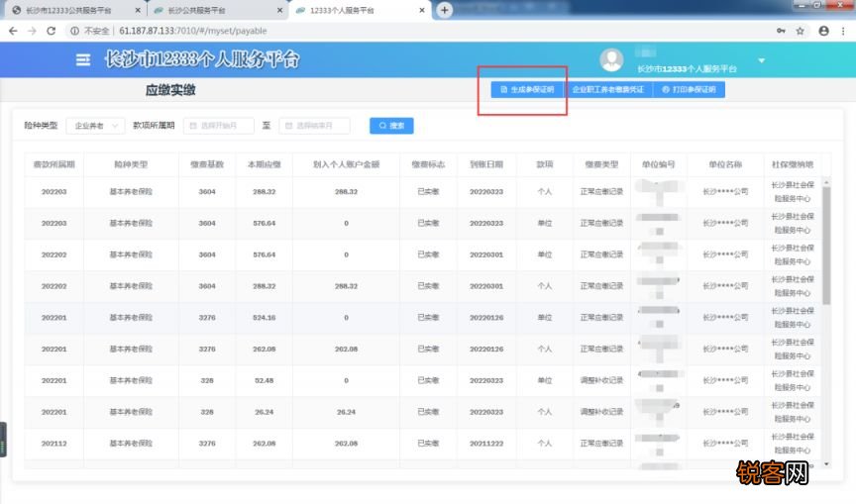The height and width of the screenshot is (504, 856).
Task: Close the 长沙市12333公共服务平台 tab
Action: 138,10
